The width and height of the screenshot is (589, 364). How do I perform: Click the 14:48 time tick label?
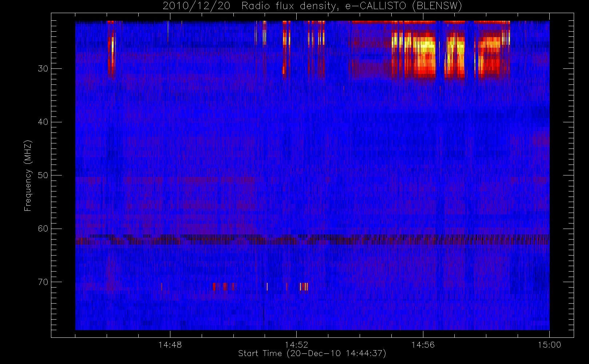tap(170, 345)
